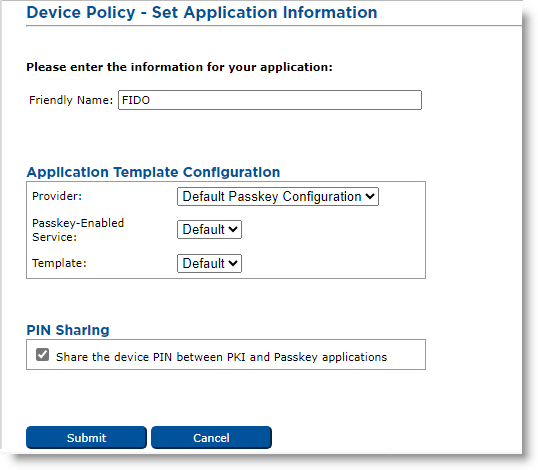Submit the application information form
The image size is (538, 470).
86,437
